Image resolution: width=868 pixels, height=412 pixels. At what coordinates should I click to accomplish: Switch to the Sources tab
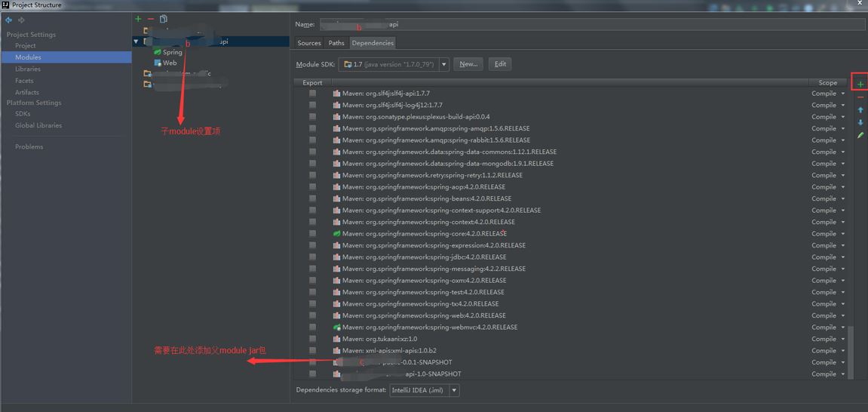click(309, 43)
